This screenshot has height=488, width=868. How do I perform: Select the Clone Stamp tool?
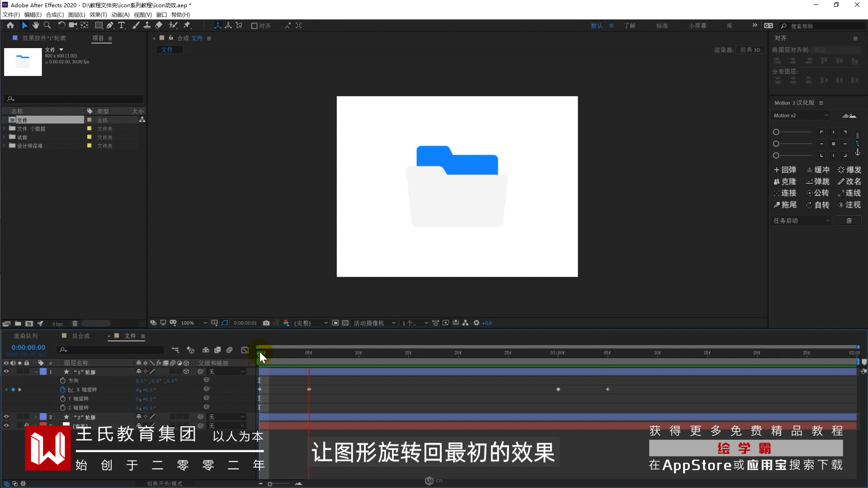147,25
